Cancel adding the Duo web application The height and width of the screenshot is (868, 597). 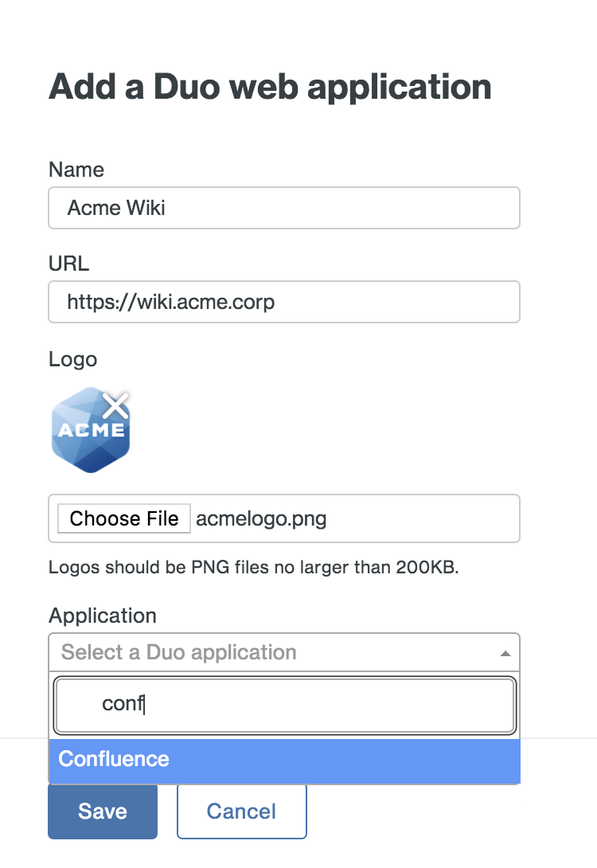(241, 811)
